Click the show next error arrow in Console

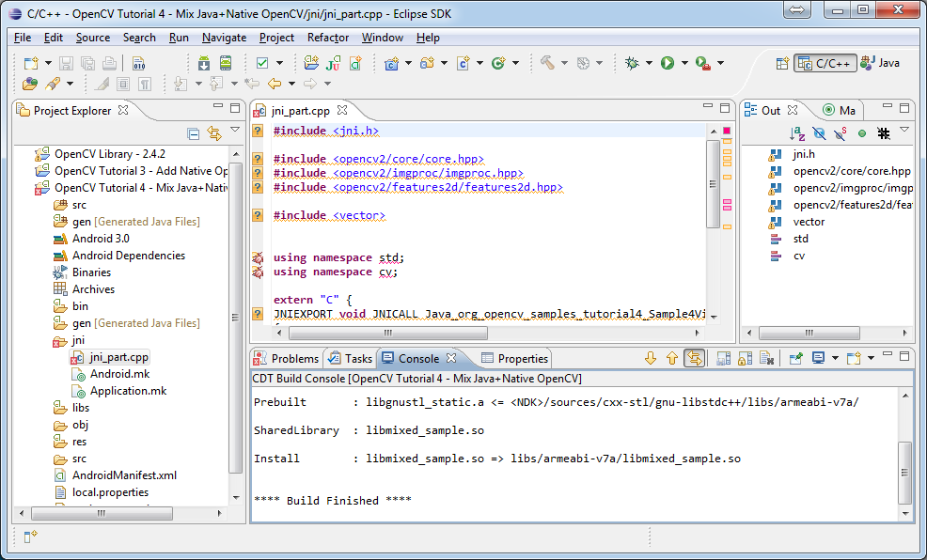(x=650, y=358)
